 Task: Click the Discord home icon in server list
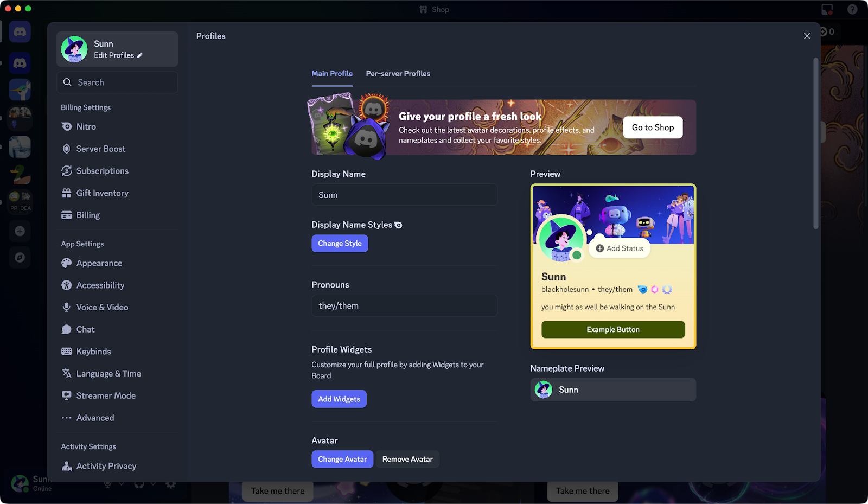[x=20, y=32]
